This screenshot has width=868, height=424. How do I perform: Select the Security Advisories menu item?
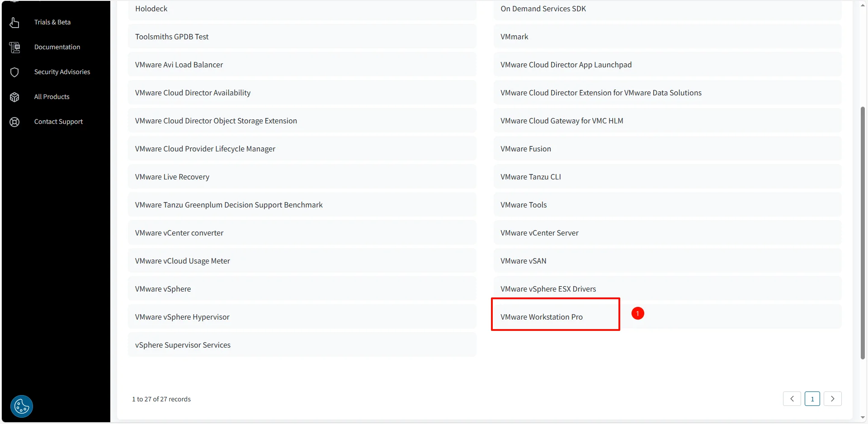coord(62,72)
